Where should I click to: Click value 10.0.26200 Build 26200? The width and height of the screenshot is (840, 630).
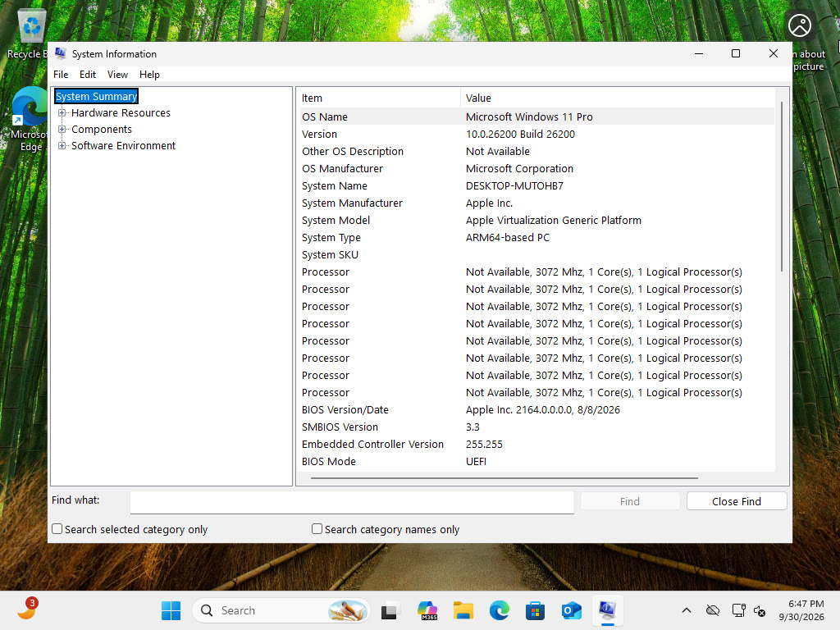(x=520, y=134)
